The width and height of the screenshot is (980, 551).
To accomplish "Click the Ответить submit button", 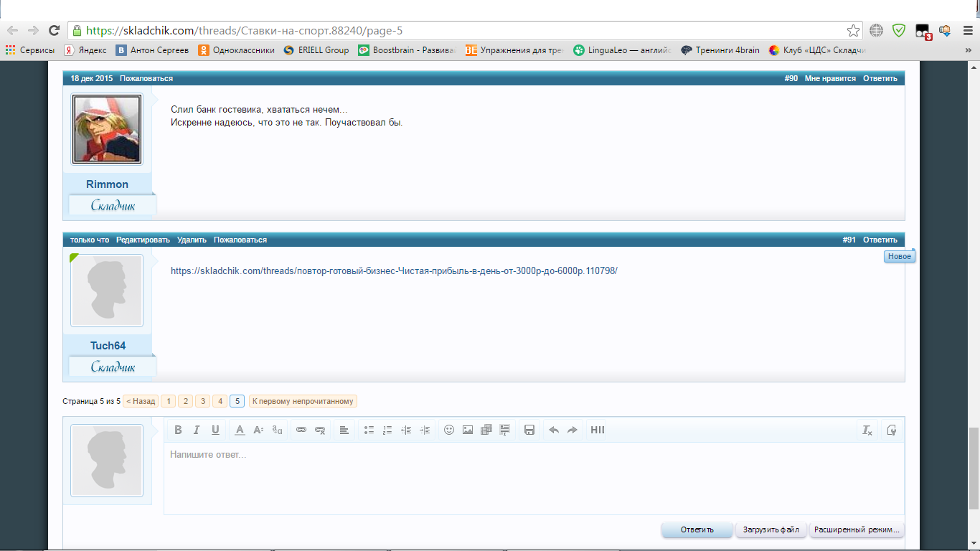I will (x=697, y=530).
